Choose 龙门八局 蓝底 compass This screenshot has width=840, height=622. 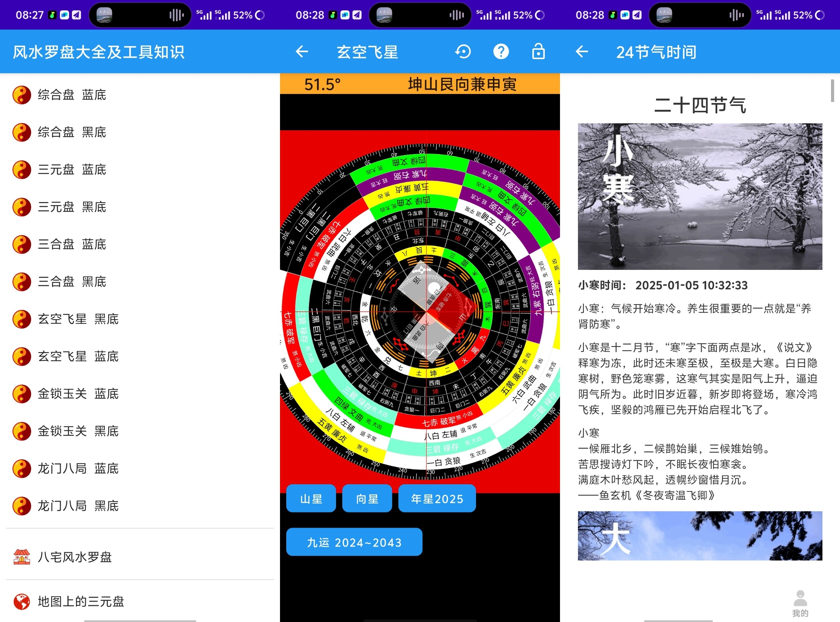[78, 468]
